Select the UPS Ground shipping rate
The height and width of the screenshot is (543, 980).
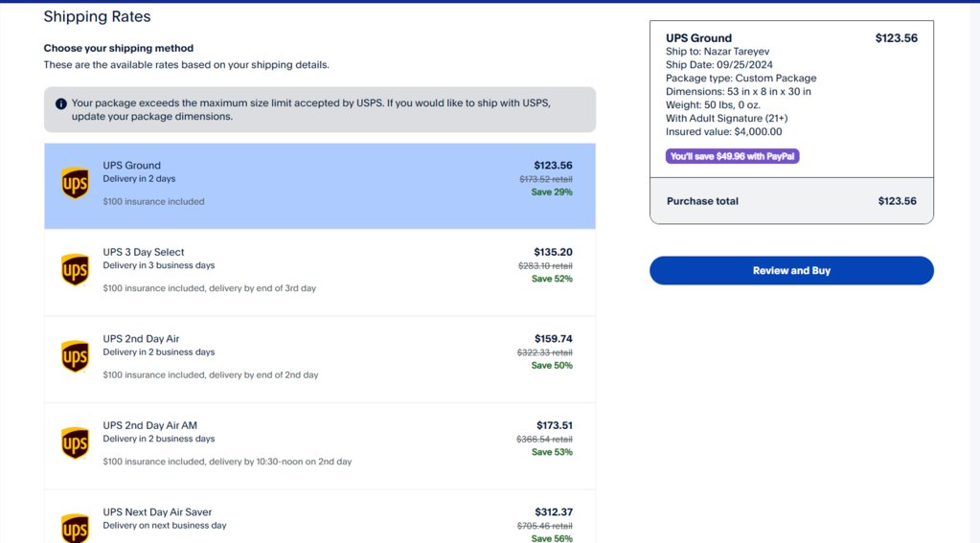click(319, 186)
